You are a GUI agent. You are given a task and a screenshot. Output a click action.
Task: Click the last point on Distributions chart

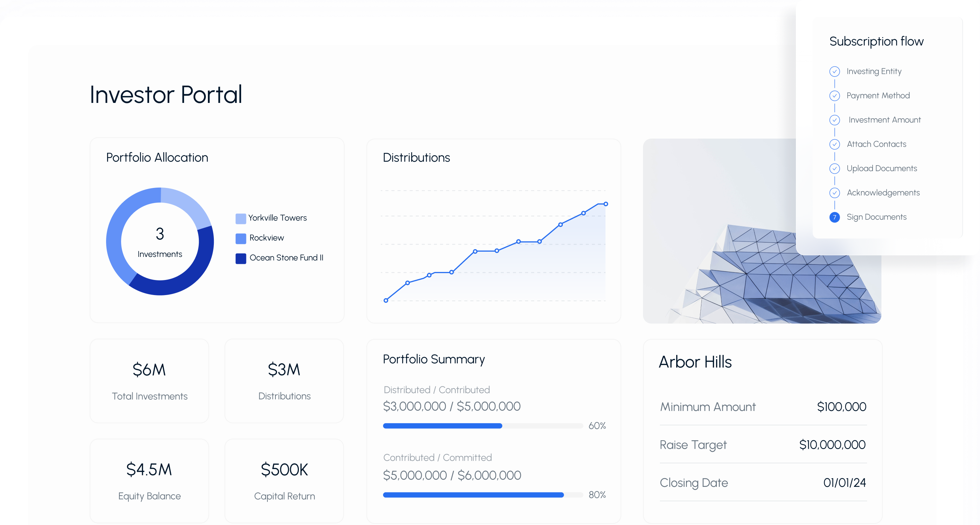(x=605, y=204)
